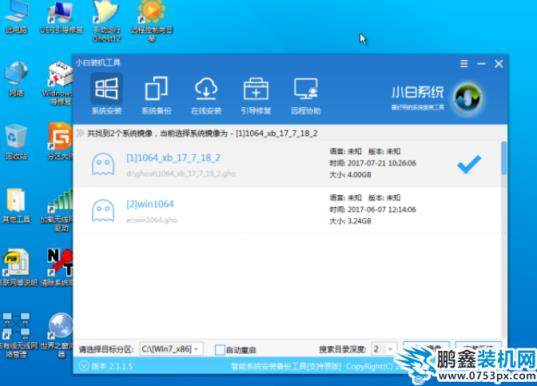Click the d:\ghost path under first image

181,174
